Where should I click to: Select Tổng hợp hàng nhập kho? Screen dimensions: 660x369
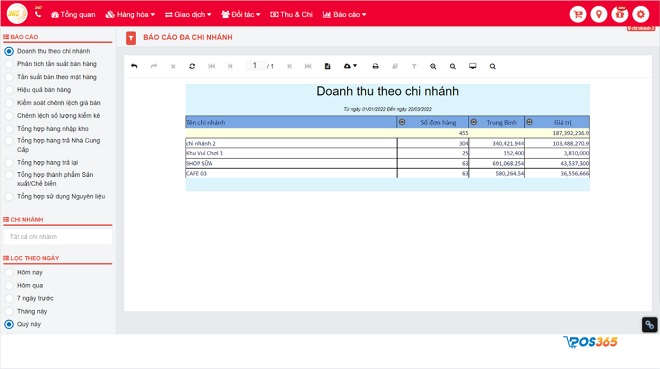(x=46, y=129)
